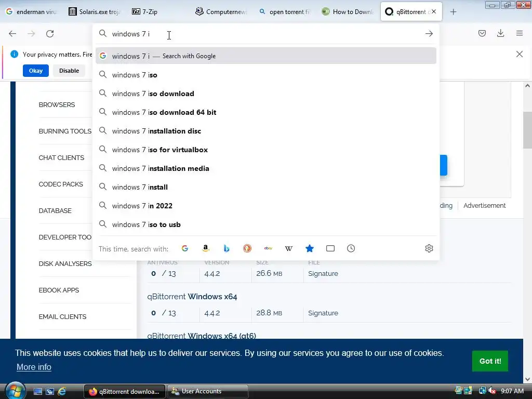Search this time with Amazon icon

[x=205, y=248]
